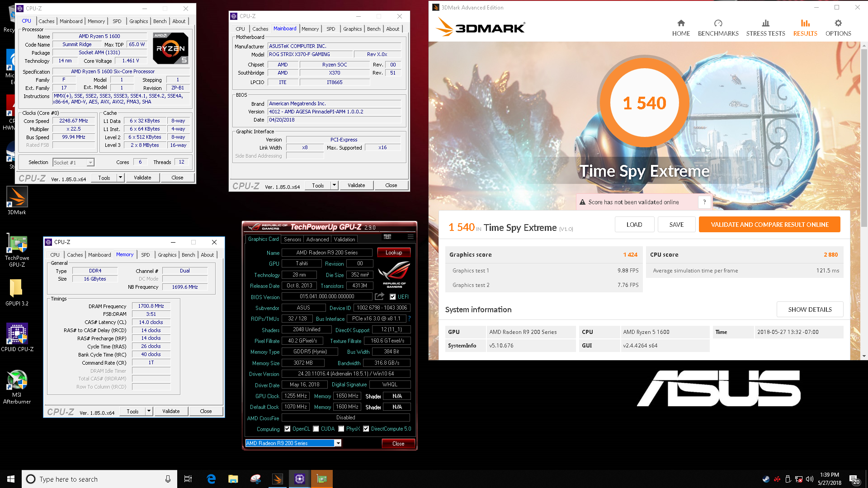Expand Tools dropdown arrow in CPU-Z CPU window
868x488 pixels.
120,178
